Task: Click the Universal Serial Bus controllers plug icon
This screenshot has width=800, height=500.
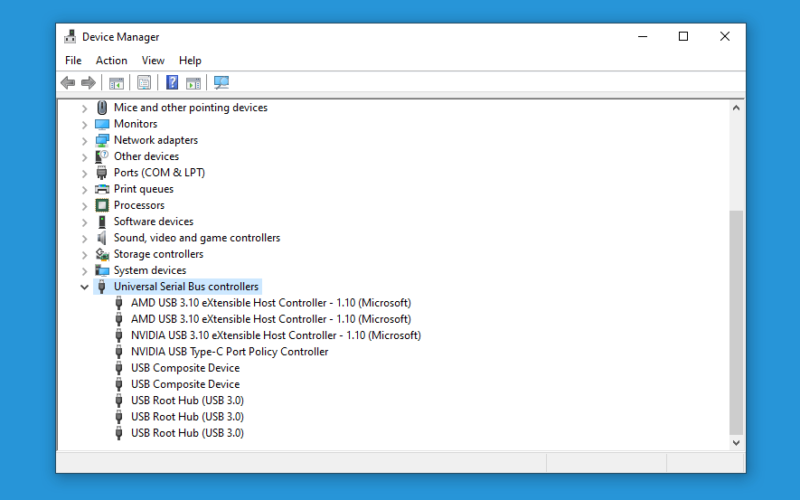Action: 102,287
